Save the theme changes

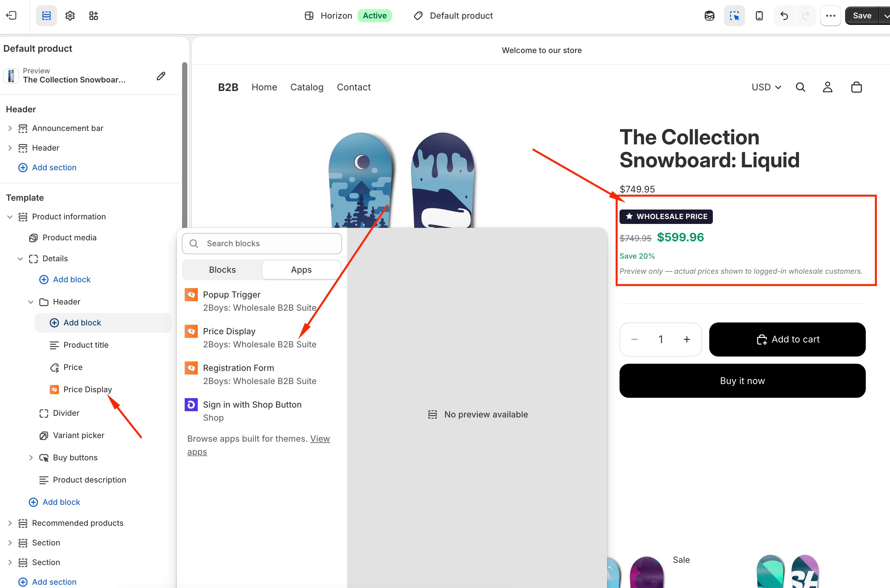click(x=862, y=16)
